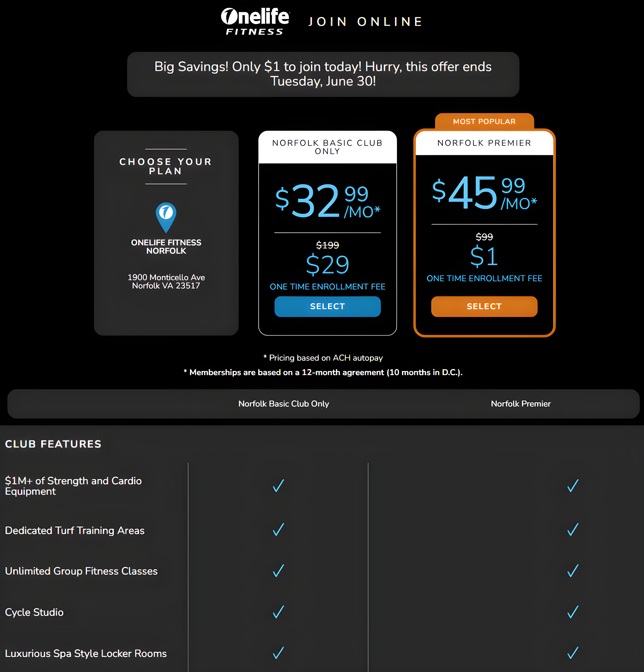The width and height of the screenshot is (644, 672).
Task: Select the Norfolk Basic Club Only plan
Action: coord(327,307)
